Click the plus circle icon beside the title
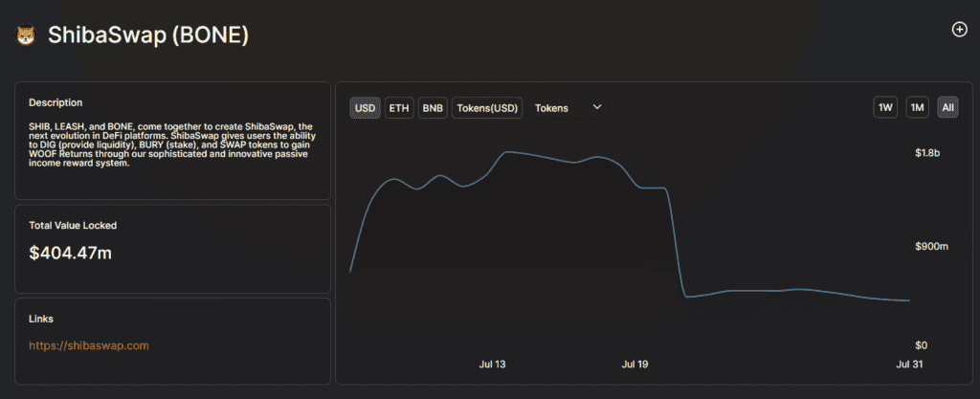980x399 pixels. 959,30
